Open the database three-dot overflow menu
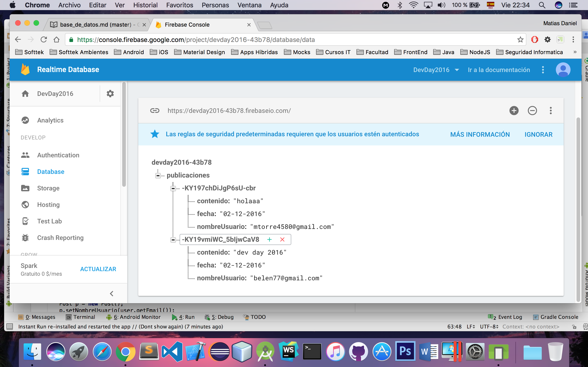 coord(551,111)
